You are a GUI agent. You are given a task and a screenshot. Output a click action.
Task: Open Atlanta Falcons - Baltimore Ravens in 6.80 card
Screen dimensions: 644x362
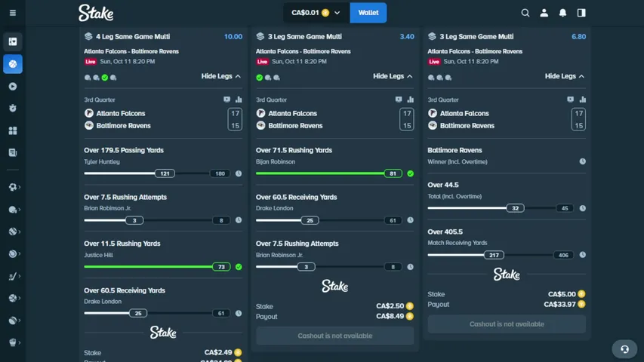coord(475,51)
